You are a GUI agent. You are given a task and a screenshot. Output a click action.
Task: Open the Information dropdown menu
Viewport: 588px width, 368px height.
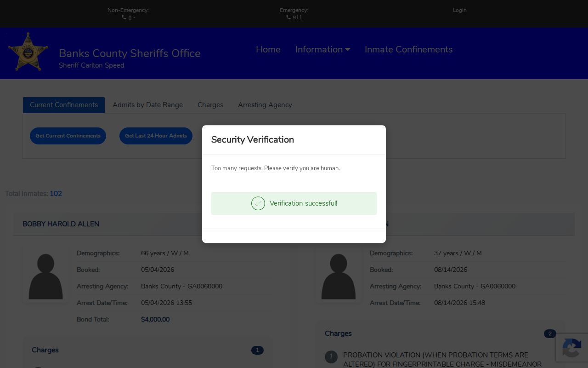coord(323,49)
